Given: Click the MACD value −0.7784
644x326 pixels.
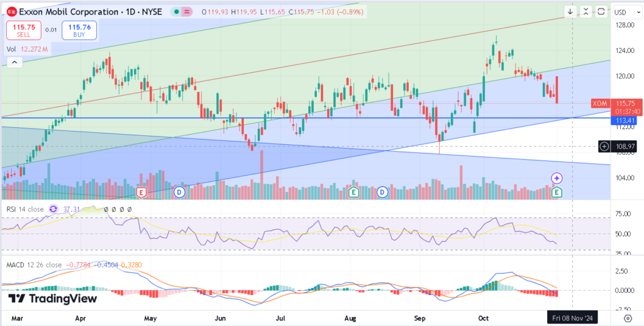Looking at the screenshot, I should (x=79, y=265).
